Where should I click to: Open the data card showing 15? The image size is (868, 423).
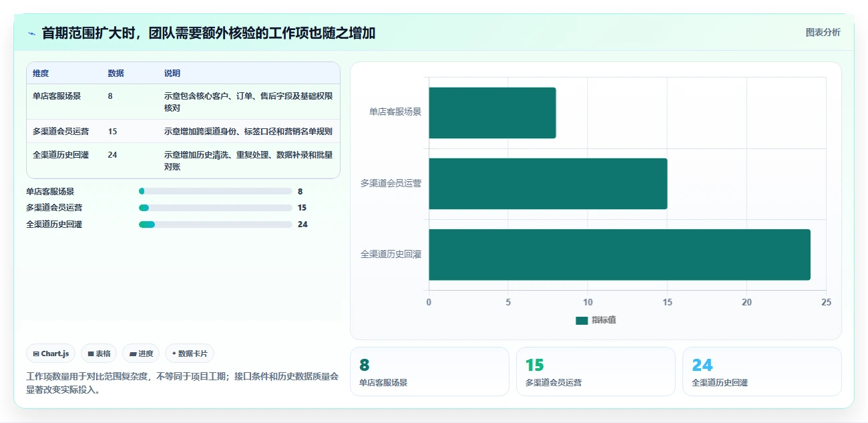(596, 372)
